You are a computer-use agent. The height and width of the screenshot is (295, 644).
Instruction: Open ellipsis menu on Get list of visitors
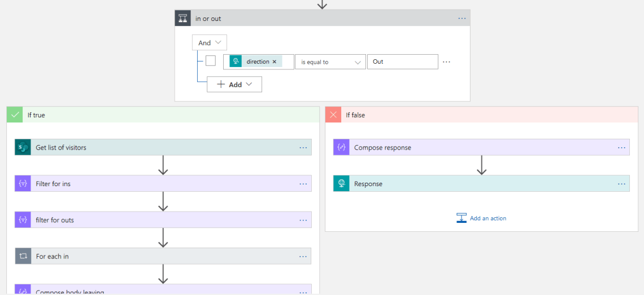[303, 147]
